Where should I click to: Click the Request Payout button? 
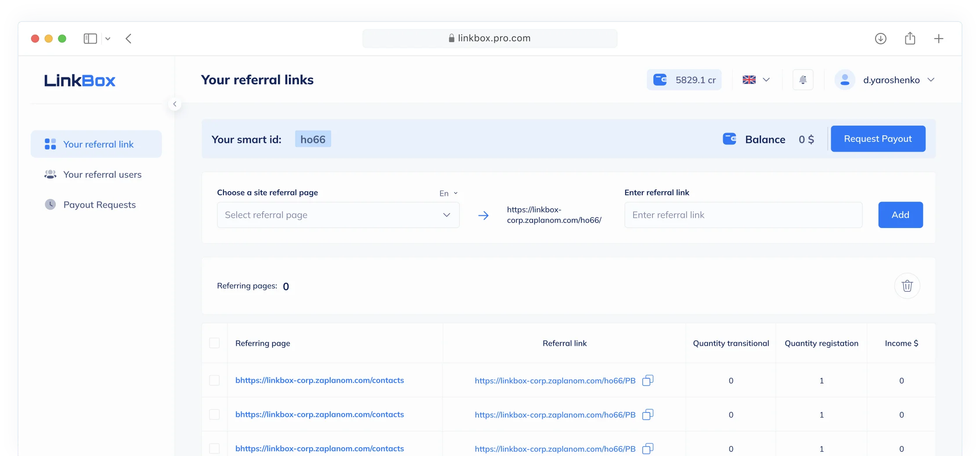(878, 139)
